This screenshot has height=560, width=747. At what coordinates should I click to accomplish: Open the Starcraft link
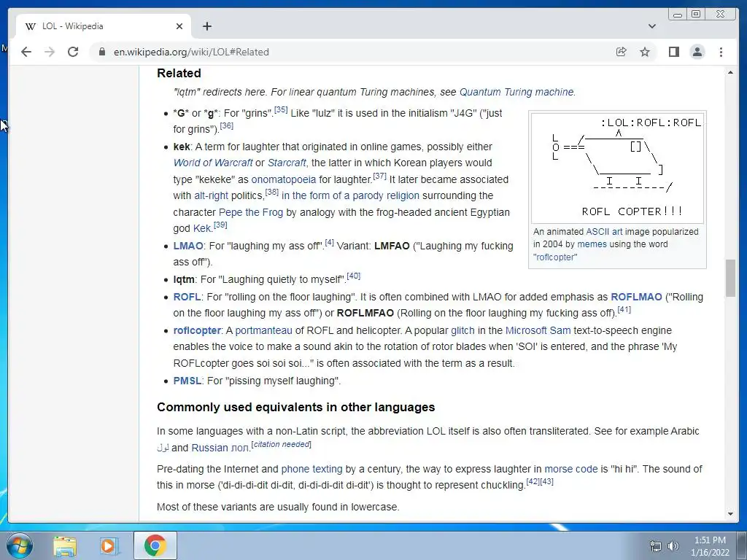(x=287, y=163)
